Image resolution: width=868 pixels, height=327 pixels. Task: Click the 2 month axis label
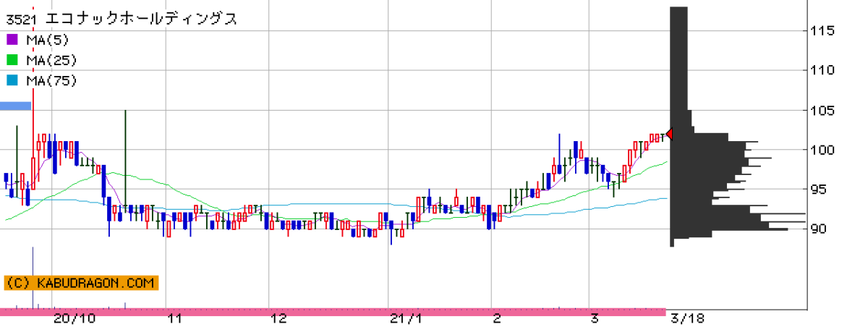click(x=497, y=318)
